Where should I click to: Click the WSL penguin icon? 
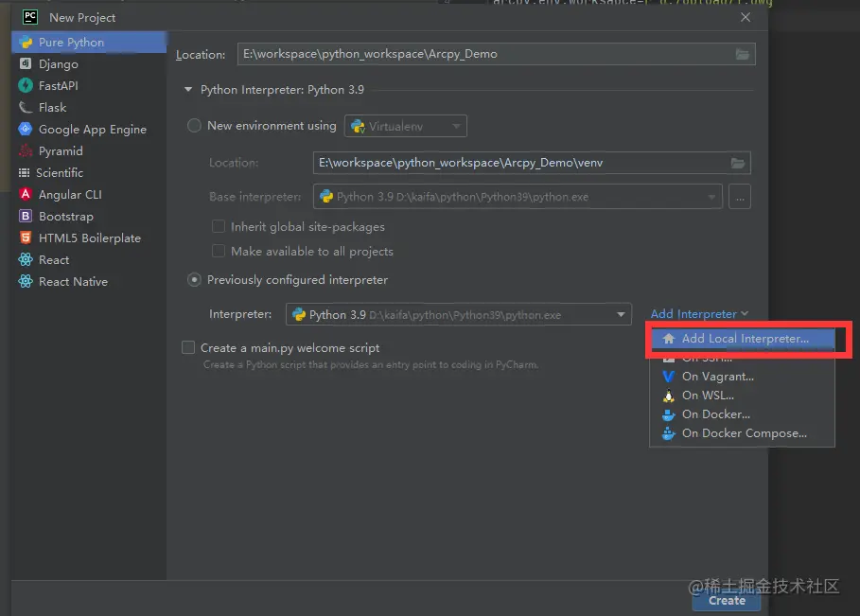click(x=669, y=396)
